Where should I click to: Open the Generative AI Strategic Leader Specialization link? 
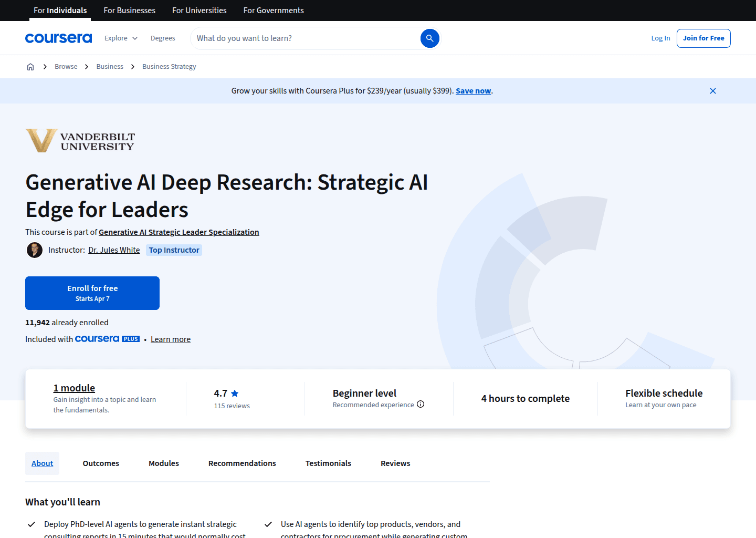(178, 232)
